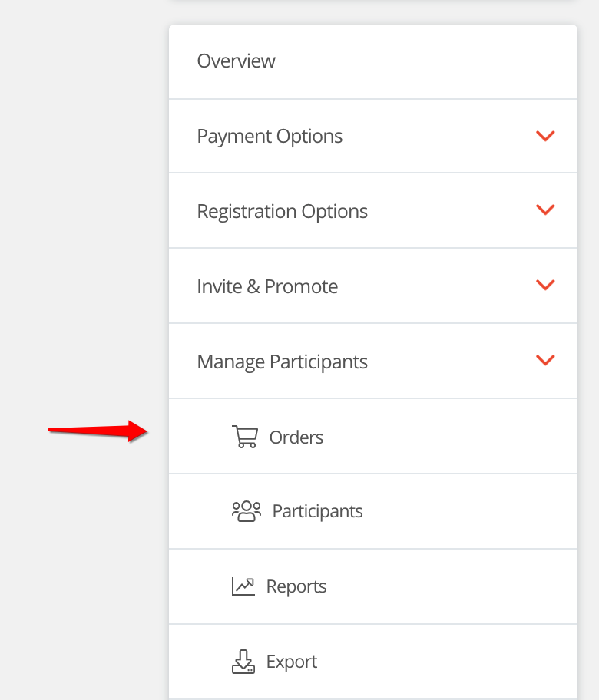
Task: Collapse Manage Participants via its chevron
Action: point(545,360)
